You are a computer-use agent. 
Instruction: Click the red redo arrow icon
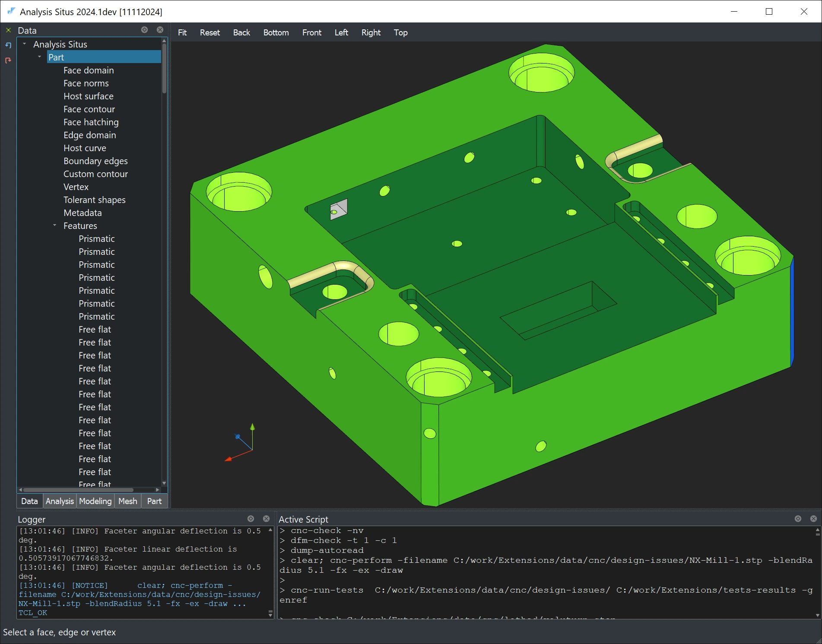8,60
